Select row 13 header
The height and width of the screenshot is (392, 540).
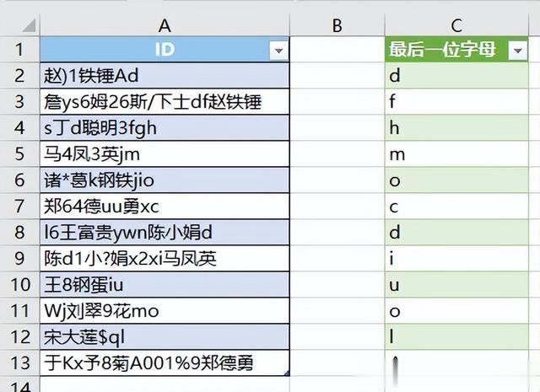tap(19, 363)
